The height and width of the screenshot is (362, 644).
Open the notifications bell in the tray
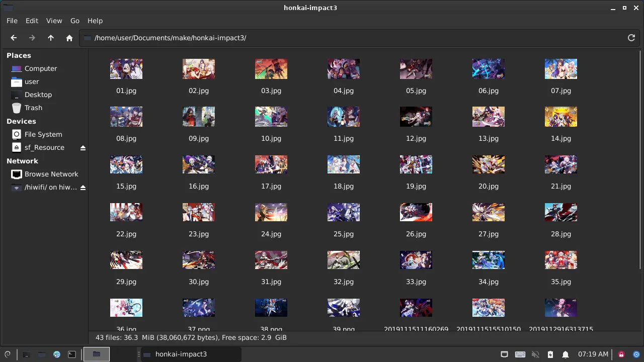click(x=566, y=354)
